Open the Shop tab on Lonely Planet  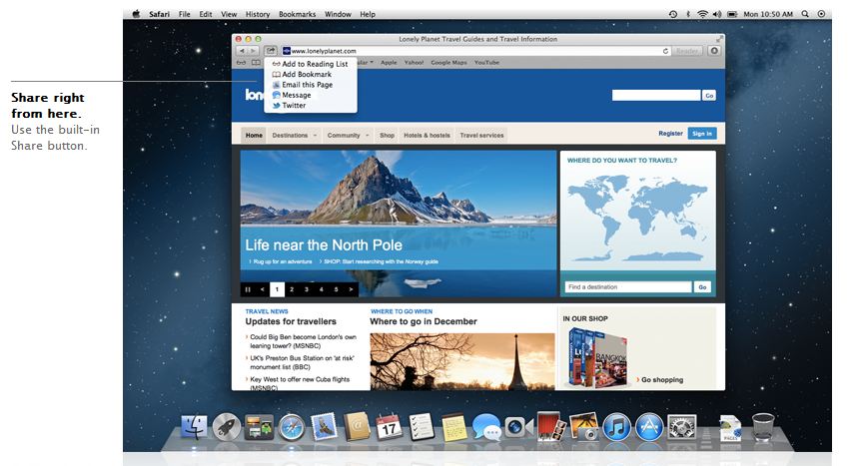[387, 135]
